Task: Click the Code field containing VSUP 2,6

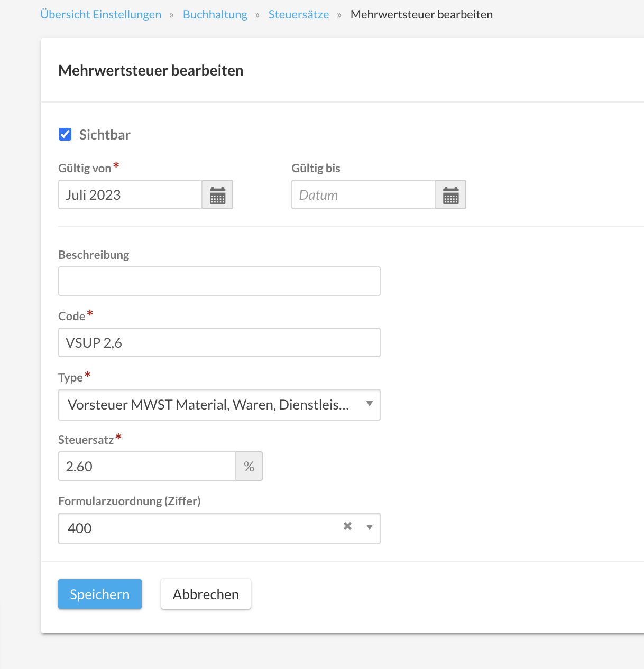Action: [219, 342]
